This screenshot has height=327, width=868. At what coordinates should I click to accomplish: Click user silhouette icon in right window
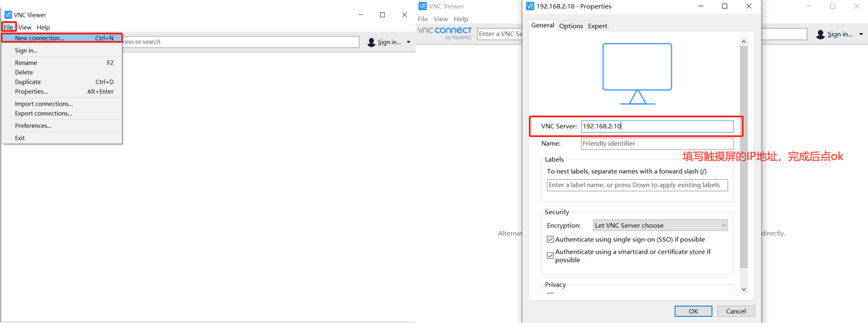(x=820, y=34)
